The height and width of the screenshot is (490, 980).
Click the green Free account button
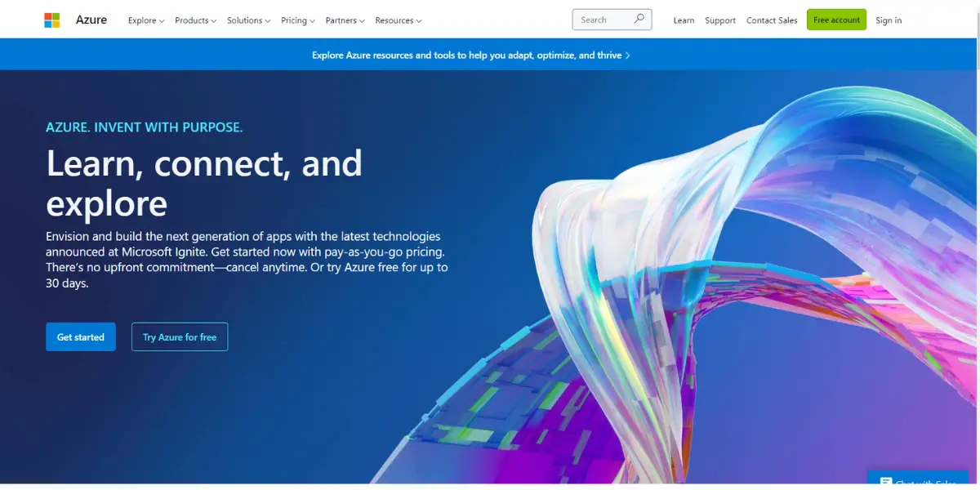click(x=836, y=20)
